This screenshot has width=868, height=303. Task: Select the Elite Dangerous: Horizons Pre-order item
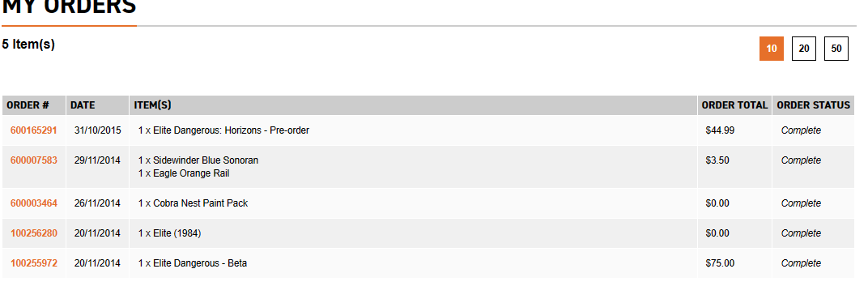pyautogui.click(x=223, y=130)
